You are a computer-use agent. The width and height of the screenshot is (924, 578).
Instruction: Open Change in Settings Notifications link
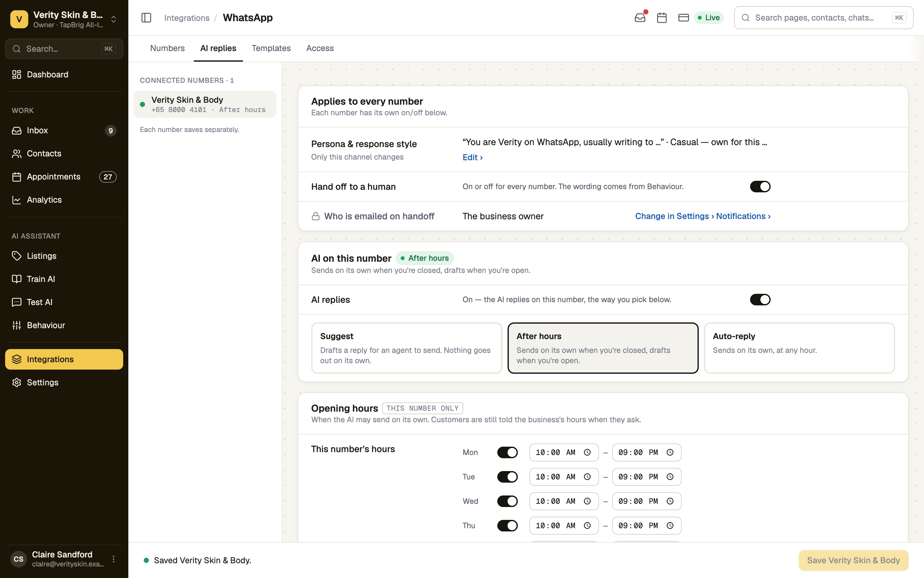click(x=703, y=216)
